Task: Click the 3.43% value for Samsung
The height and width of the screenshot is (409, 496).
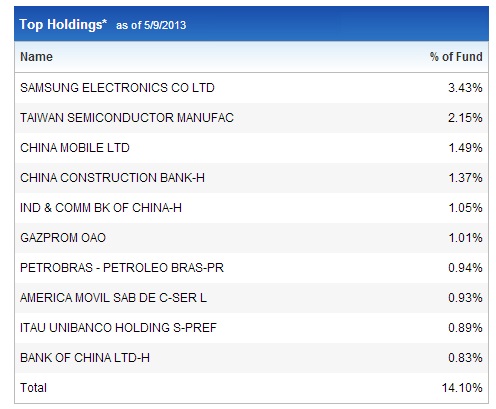Action: click(465, 88)
